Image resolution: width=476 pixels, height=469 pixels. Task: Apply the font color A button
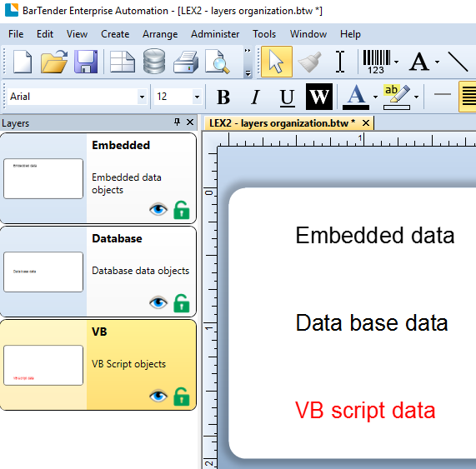click(x=356, y=97)
